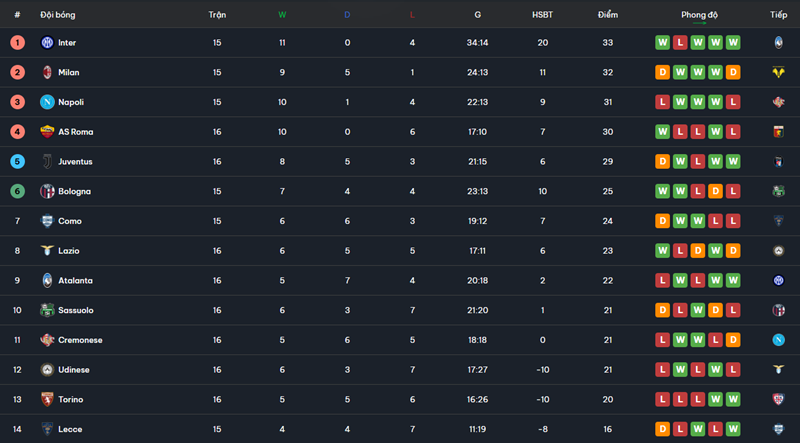Click the Lazio eagle crest
The image size is (800, 443).
point(46,251)
